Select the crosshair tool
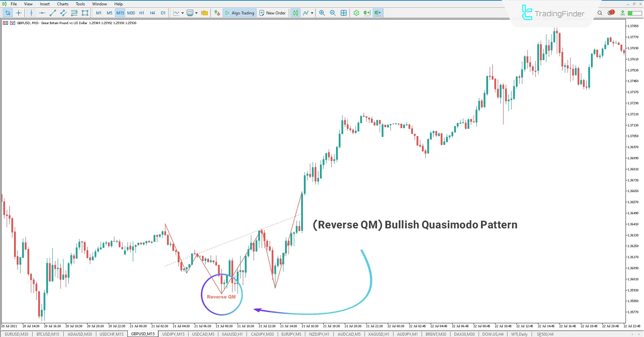 tap(18, 13)
